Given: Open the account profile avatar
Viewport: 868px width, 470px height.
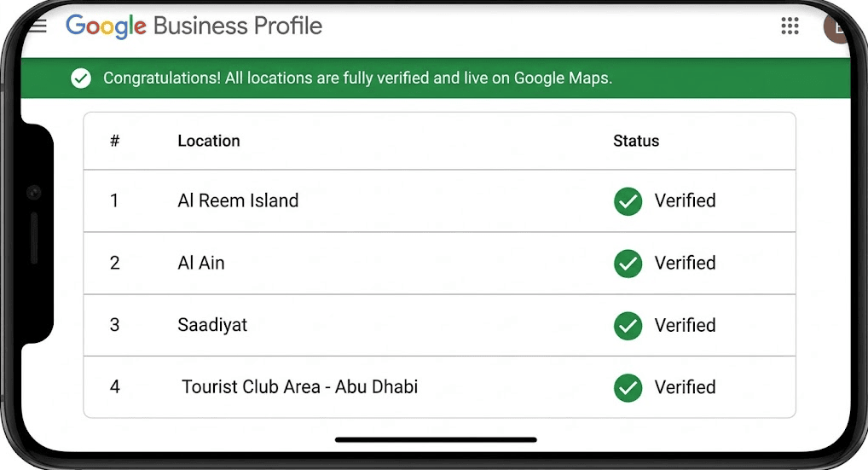Looking at the screenshot, I should 836,26.
